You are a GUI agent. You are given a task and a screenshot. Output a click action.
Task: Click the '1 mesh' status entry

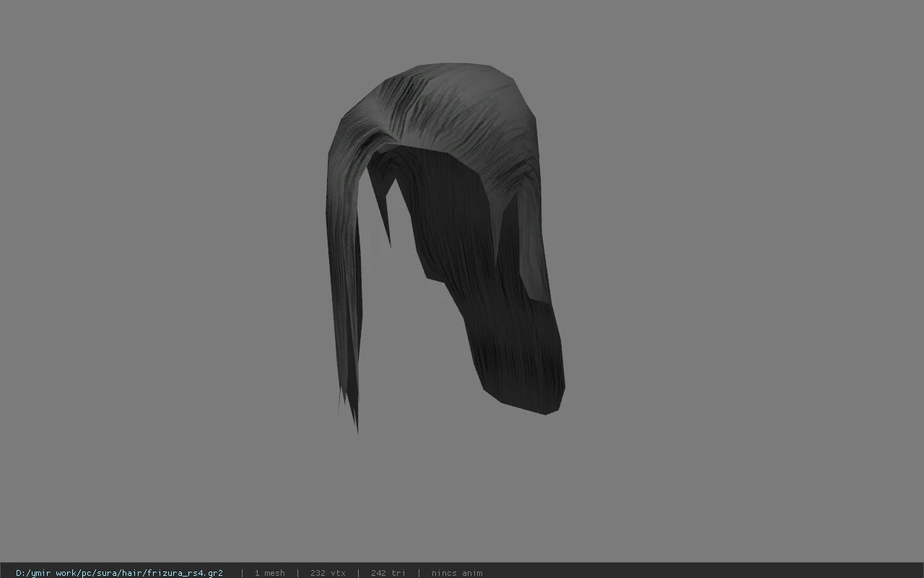point(269,573)
